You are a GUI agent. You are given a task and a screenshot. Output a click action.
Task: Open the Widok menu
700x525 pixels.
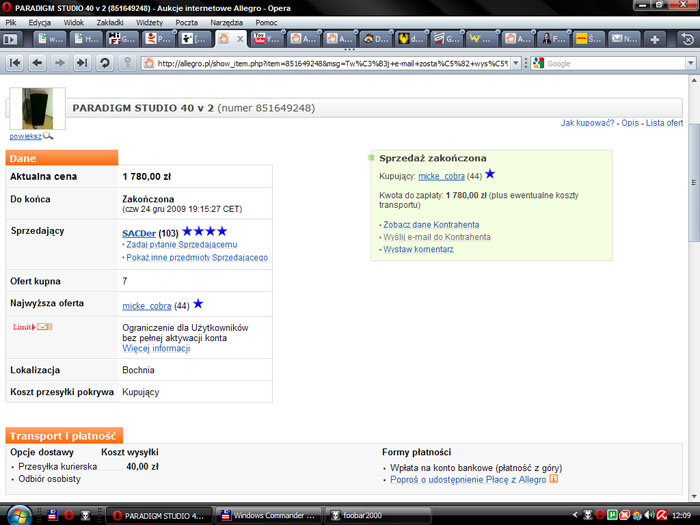click(74, 22)
